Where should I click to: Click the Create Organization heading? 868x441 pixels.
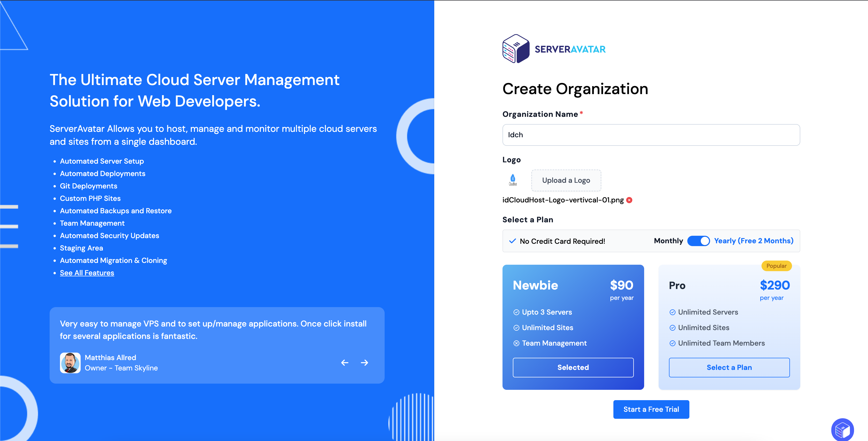click(575, 89)
